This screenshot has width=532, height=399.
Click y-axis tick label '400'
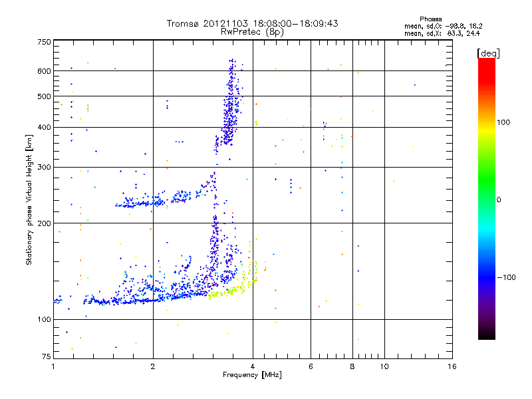click(x=44, y=127)
